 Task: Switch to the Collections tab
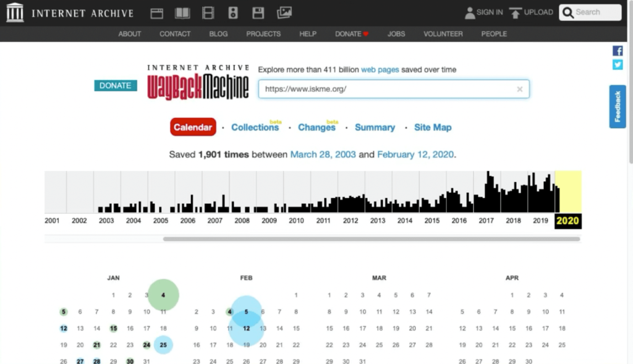(x=255, y=127)
